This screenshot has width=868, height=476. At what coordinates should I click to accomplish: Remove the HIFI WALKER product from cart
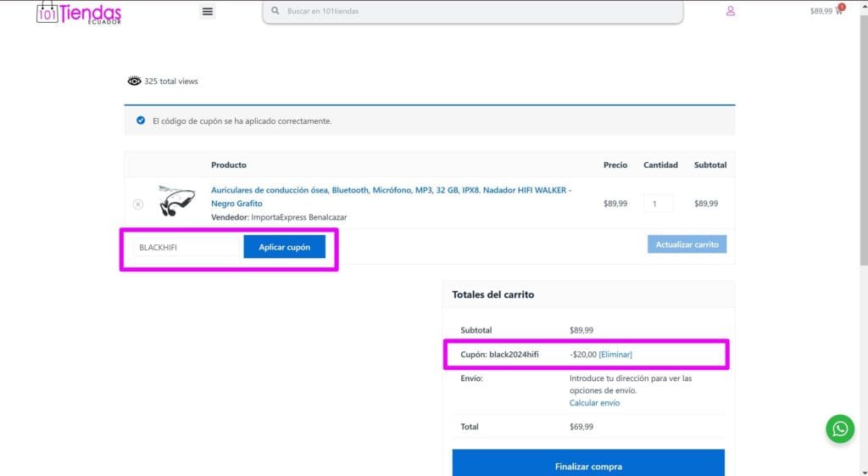click(x=138, y=204)
